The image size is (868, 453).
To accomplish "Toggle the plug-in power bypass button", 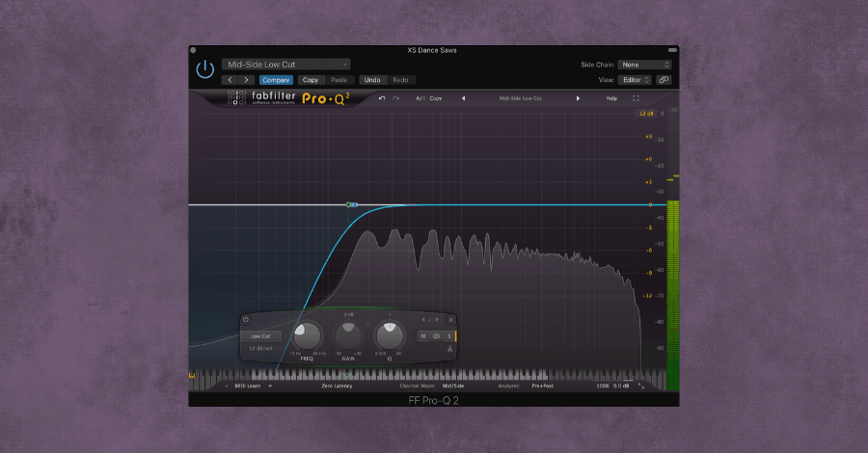I will pyautogui.click(x=204, y=69).
